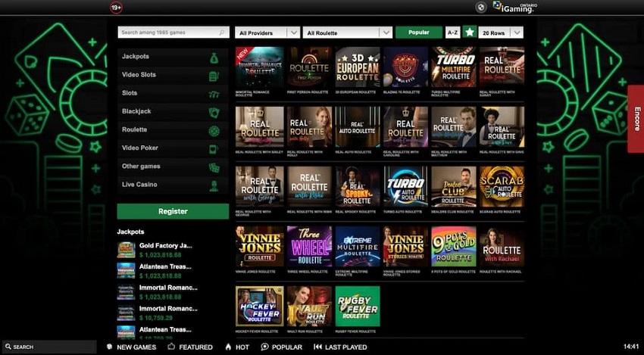The width and height of the screenshot is (644, 355).
Task: Open Dealers Club Roulette game
Action: pyautogui.click(x=453, y=186)
